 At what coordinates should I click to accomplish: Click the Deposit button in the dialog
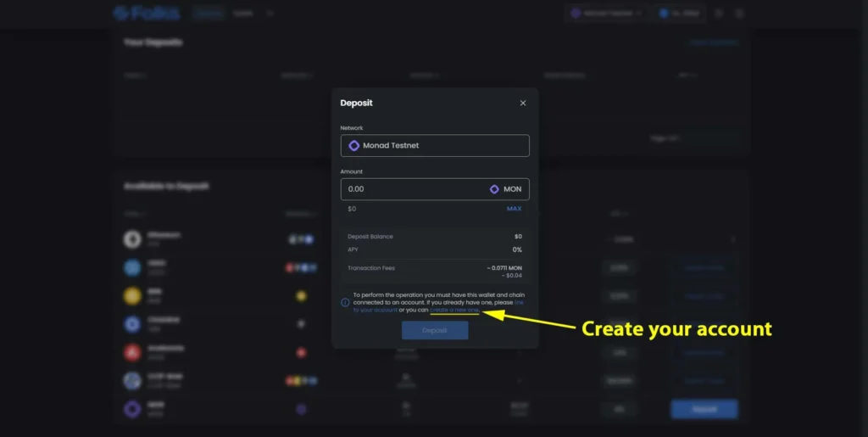click(x=435, y=331)
